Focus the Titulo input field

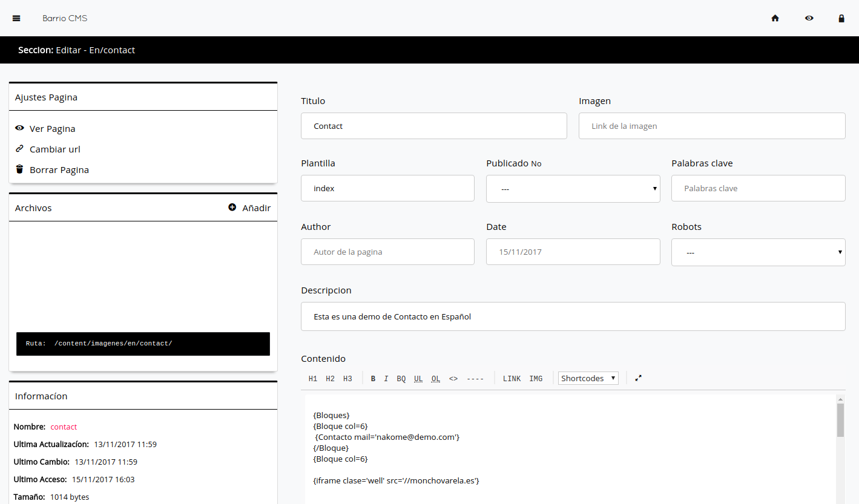[434, 126]
